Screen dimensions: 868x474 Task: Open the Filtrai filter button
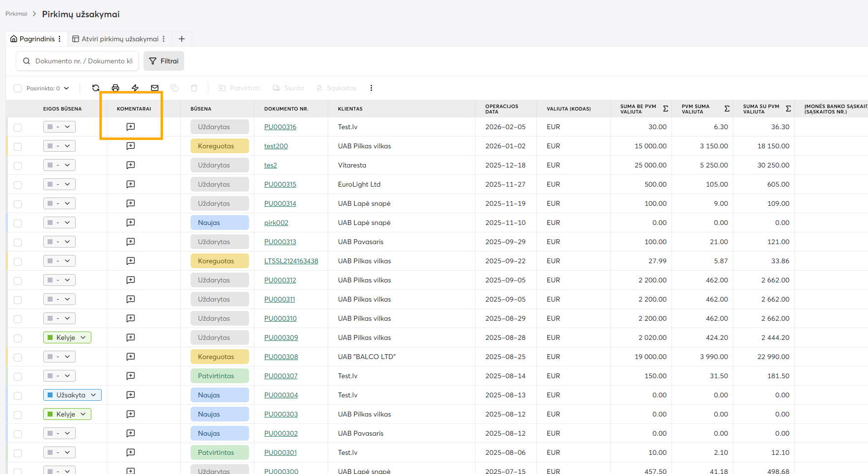[x=164, y=61]
